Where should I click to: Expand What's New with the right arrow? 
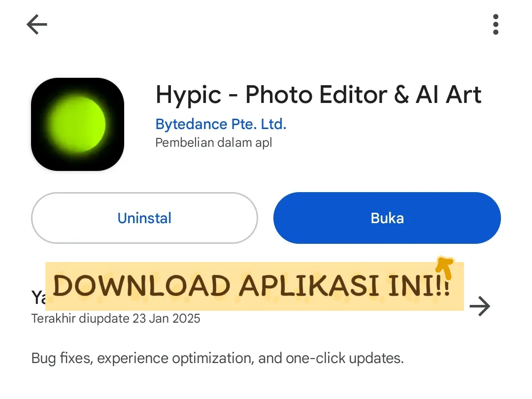point(480,306)
